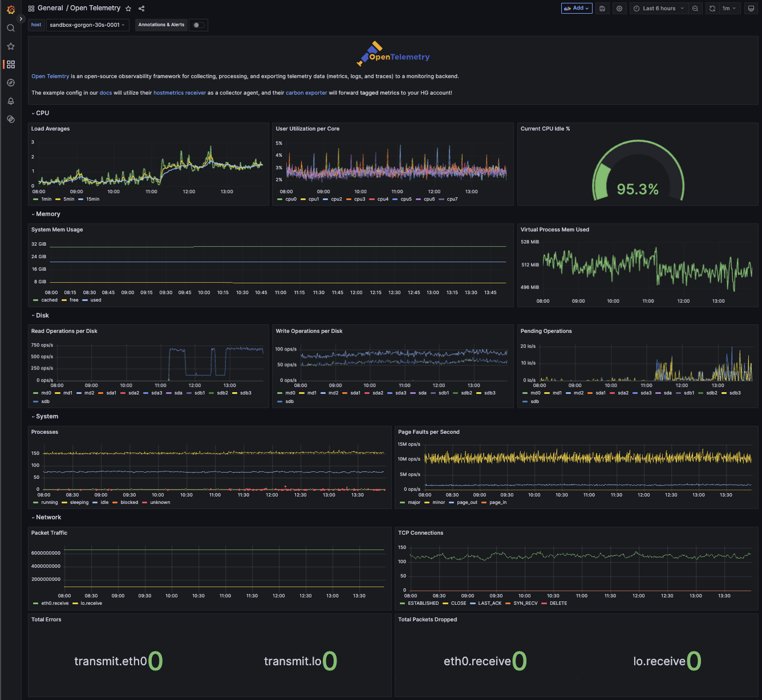Share the dashboard via share icon
Viewport: 762px width, 700px height.
coord(141,9)
